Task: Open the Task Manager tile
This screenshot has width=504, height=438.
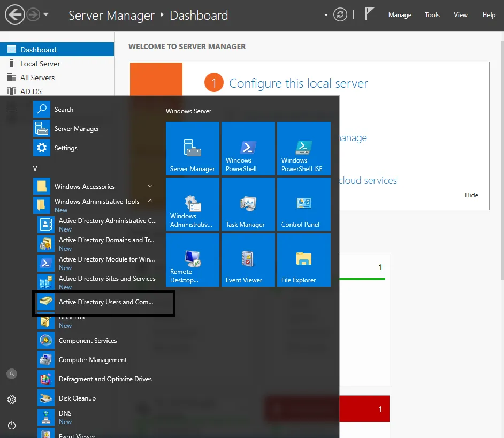Action: [248, 204]
